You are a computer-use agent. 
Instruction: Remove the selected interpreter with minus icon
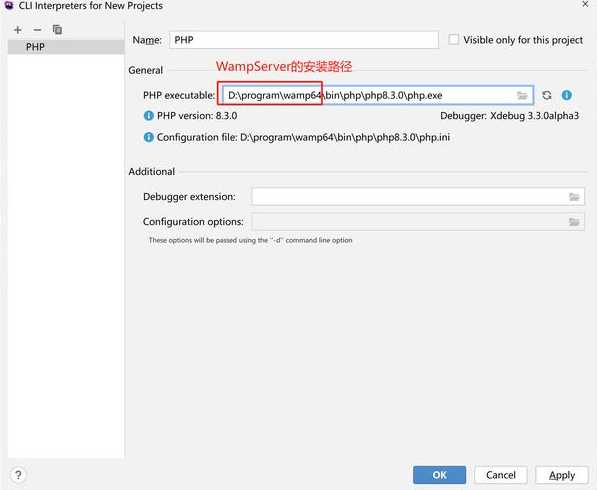pos(37,30)
